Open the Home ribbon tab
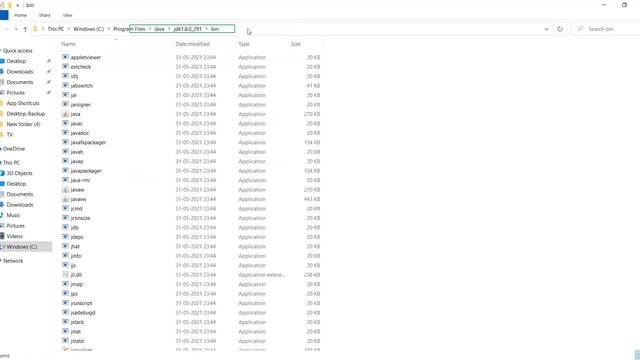The width and height of the screenshot is (640, 360). pyautogui.click(x=20, y=15)
